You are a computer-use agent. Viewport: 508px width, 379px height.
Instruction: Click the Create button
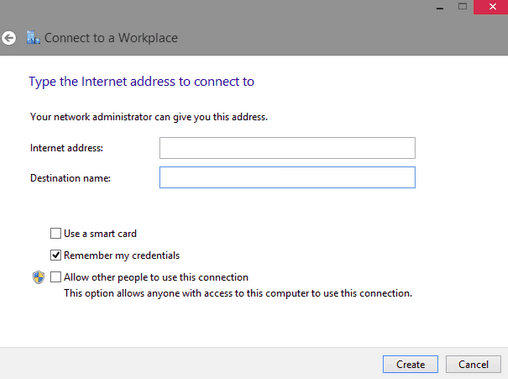click(x=410, y=364)
